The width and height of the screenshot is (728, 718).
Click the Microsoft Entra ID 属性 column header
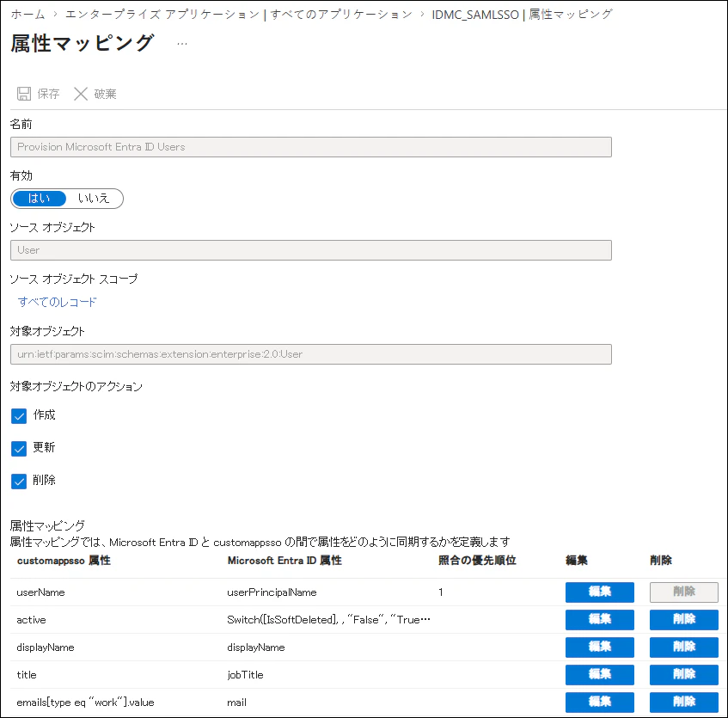point(284,561)
